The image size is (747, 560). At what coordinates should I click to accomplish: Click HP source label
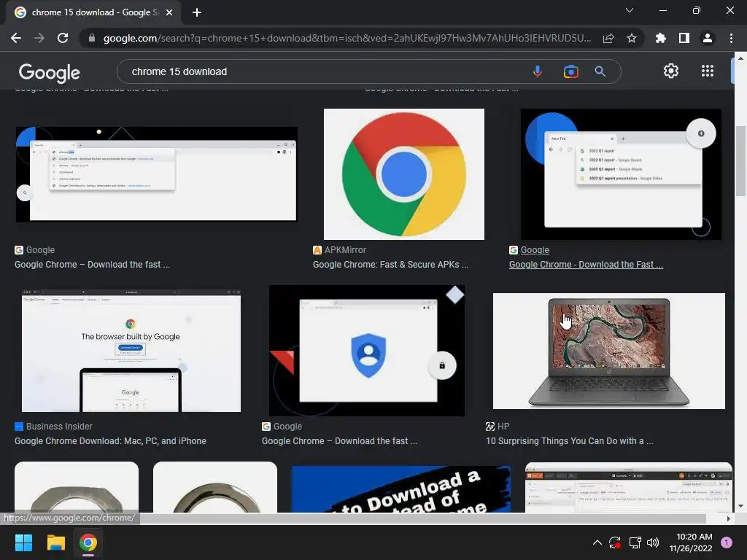503,427
